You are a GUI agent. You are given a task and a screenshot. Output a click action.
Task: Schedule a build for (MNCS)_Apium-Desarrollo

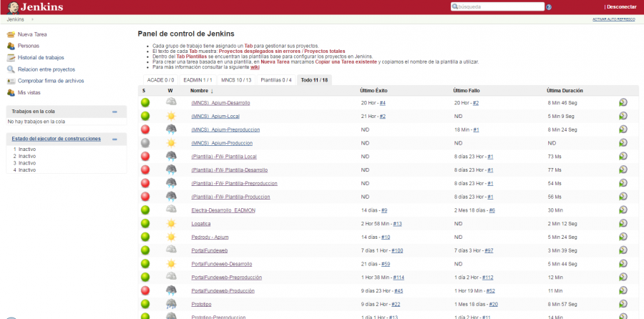pos(623,103)
